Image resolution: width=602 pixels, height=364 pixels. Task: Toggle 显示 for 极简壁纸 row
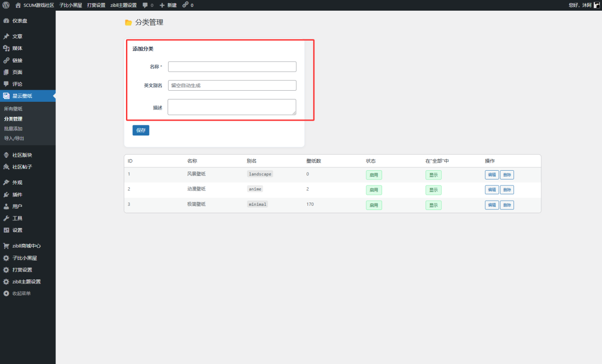[x=433, y=205]
